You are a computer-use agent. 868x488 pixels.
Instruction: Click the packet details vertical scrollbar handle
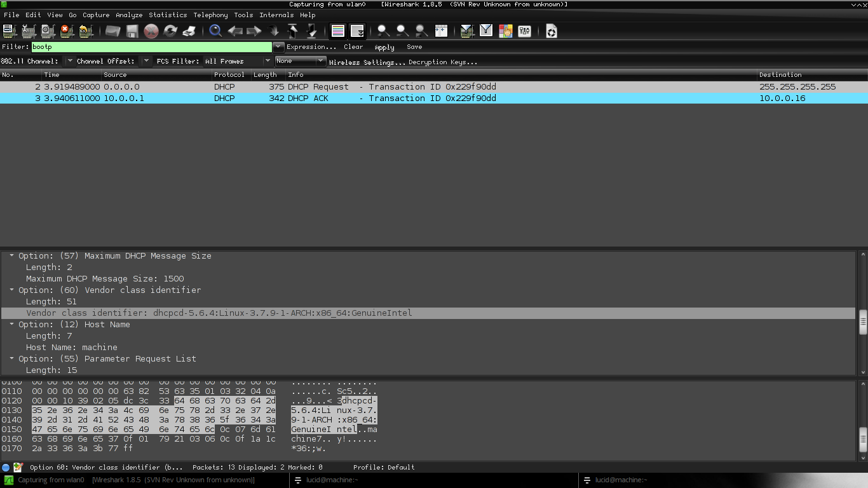point(862,322)
